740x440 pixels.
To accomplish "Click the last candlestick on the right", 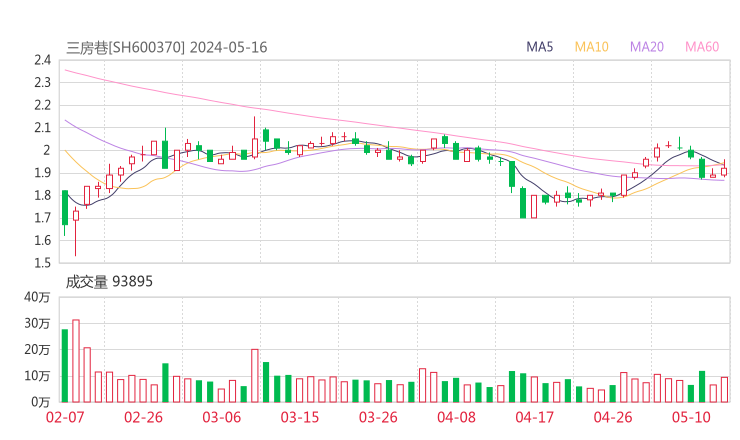I will click(x=724, y=170).
